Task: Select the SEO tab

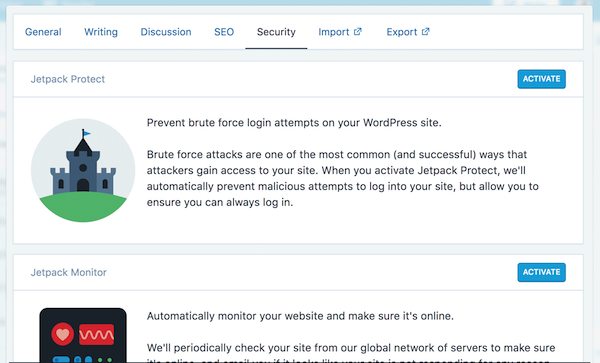Action: tap(224, 32)
